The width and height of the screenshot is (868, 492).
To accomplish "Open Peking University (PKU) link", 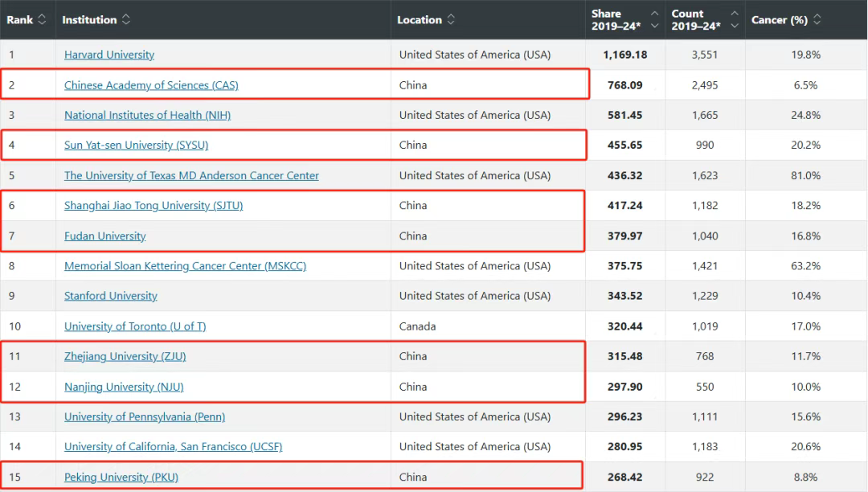I will coord(121,477).
